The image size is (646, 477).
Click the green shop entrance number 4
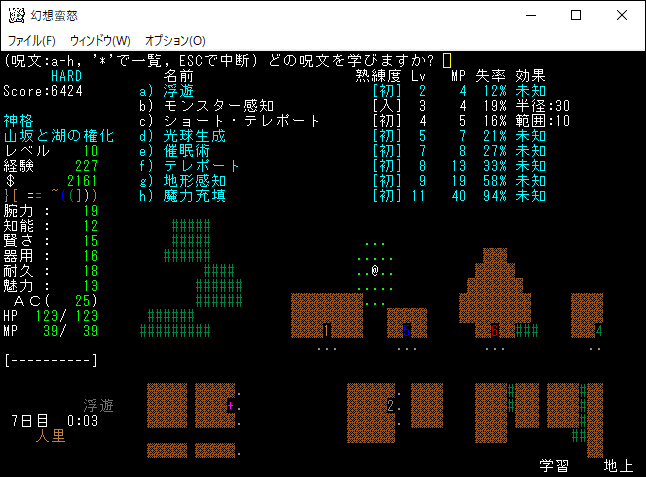(598, 331)
